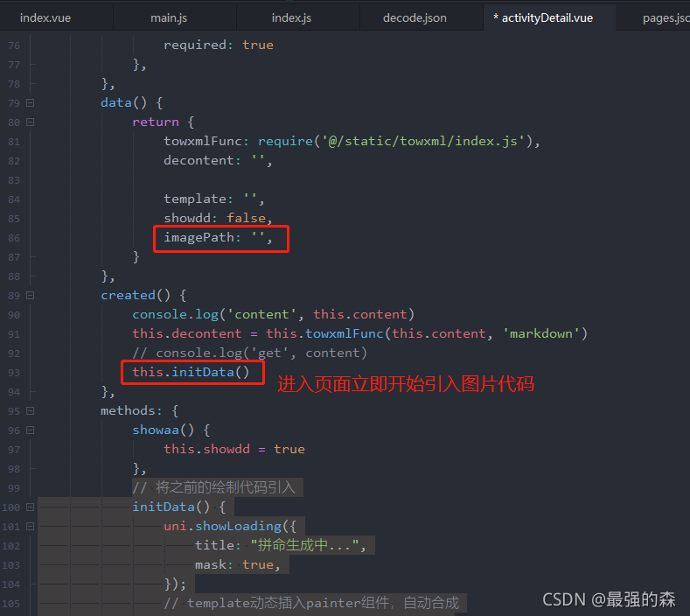Collapse the data() block on line 79
This screenshot has height=616, width=690.
tap(31, 103)
